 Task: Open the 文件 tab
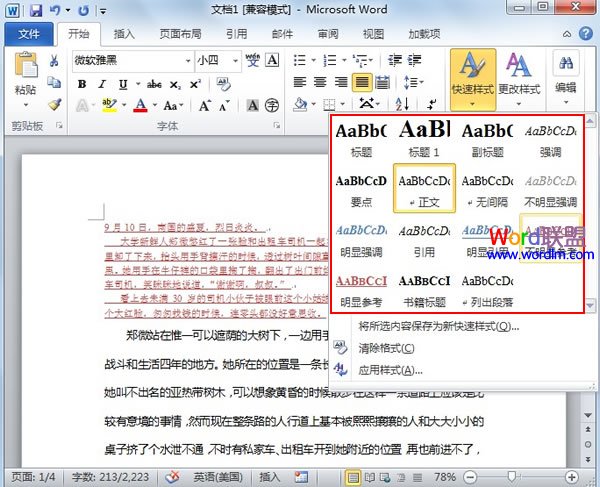pyautogui.click(x=29, y=34)
